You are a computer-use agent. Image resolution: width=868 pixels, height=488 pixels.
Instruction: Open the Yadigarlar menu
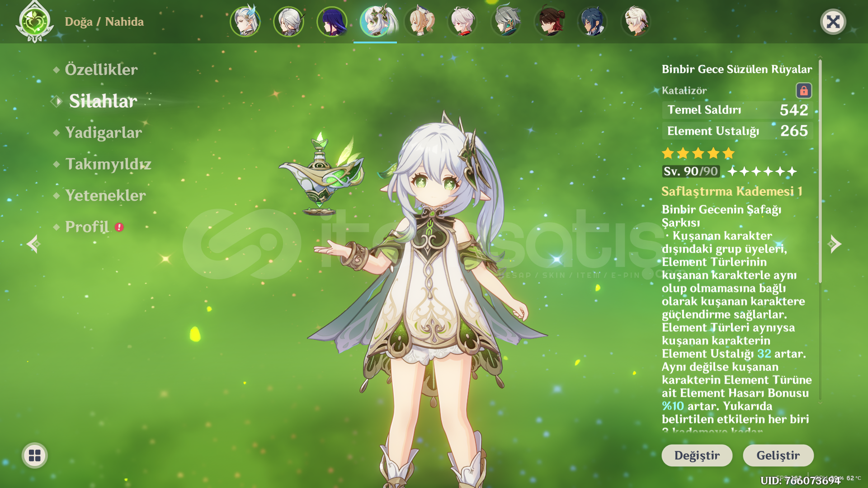(x=104, y=133)
